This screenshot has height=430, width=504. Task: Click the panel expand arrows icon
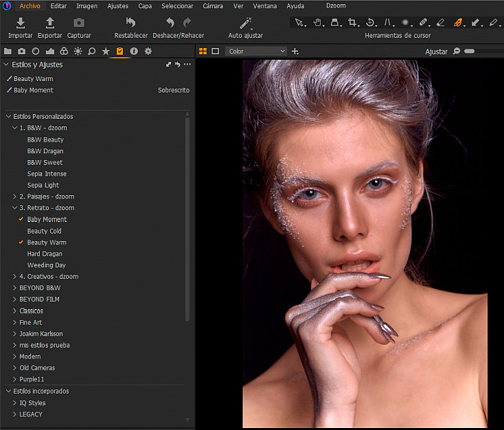pyautogui.click(x=168, y=65)
